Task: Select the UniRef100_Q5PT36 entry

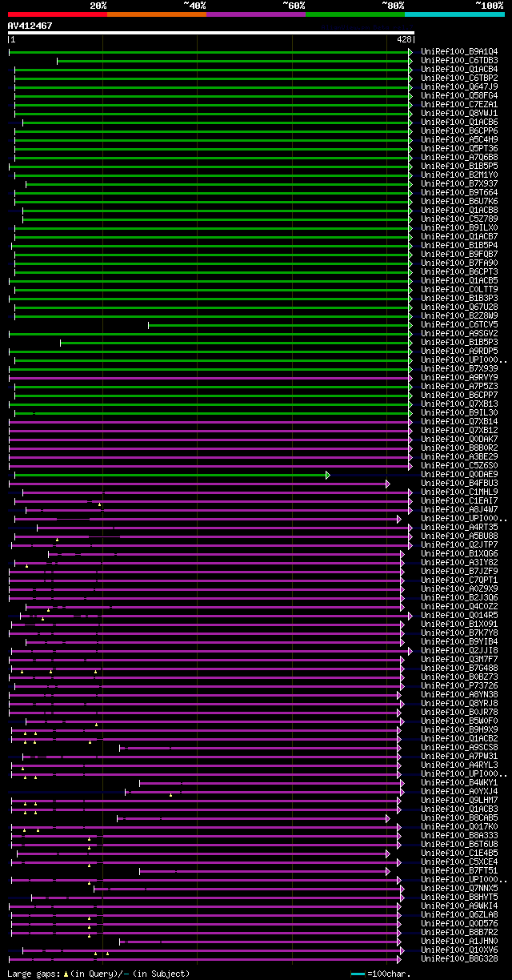Action: point(459,148)
